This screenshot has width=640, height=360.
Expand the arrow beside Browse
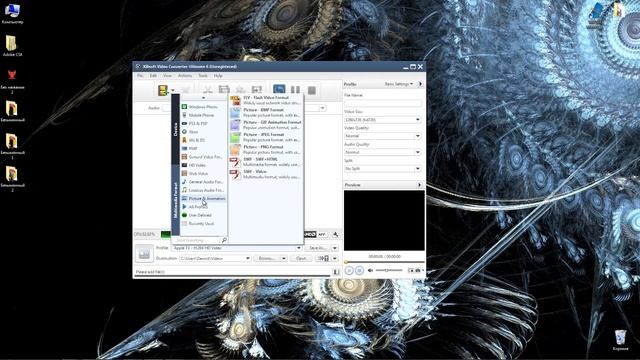click(284, 258)
